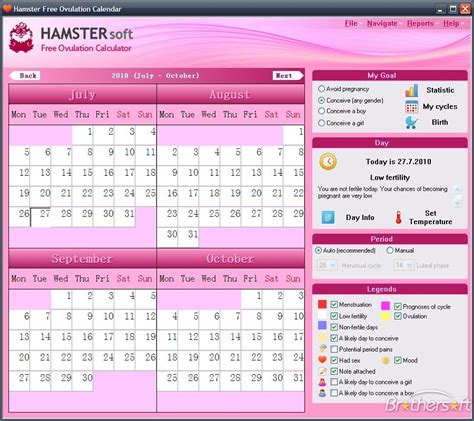Viewport: 474px width, 421px height.
Task: Click 'Today is 27.7.2010' text
Action: coord(399,162)
